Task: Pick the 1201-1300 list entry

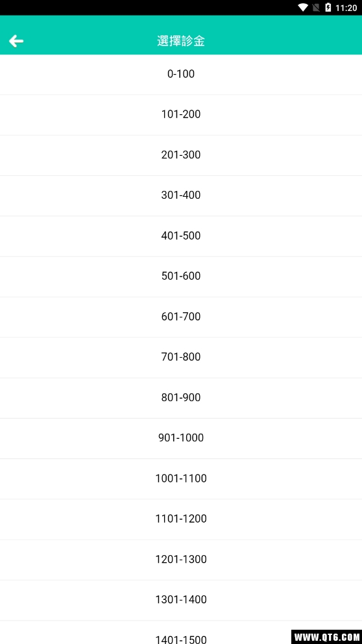Action: [181, 560]
